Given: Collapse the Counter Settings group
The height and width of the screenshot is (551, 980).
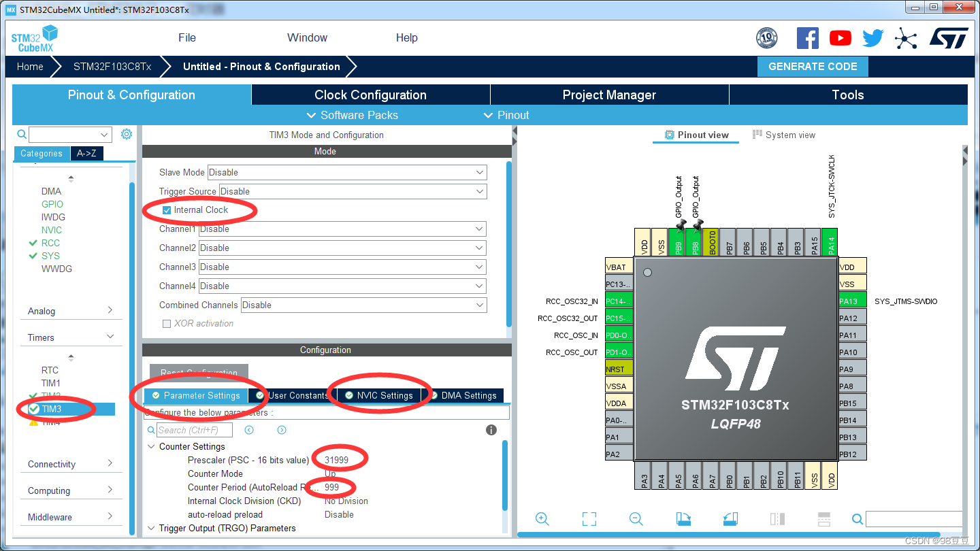Looking at the screenshot, I should click(x=151, y=447).
